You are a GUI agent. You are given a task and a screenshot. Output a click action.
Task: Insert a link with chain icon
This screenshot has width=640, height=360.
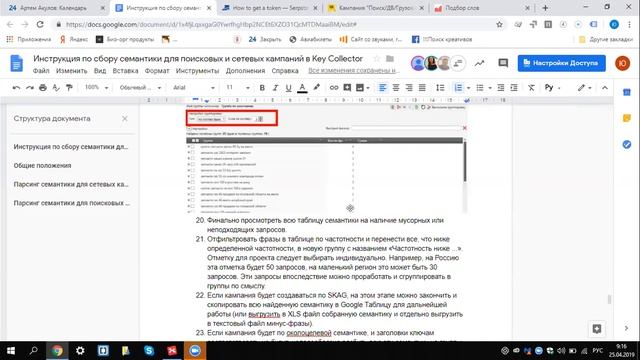tap(334, 88)
